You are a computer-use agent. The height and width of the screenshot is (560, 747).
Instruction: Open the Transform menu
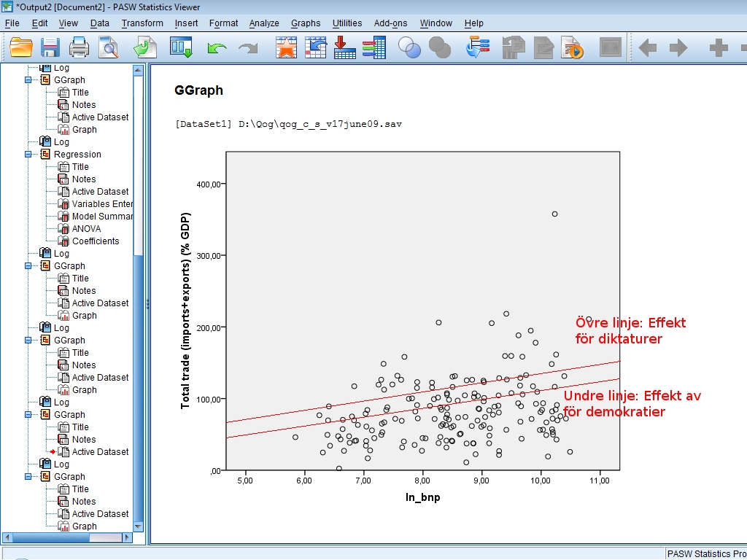point(142,23)
